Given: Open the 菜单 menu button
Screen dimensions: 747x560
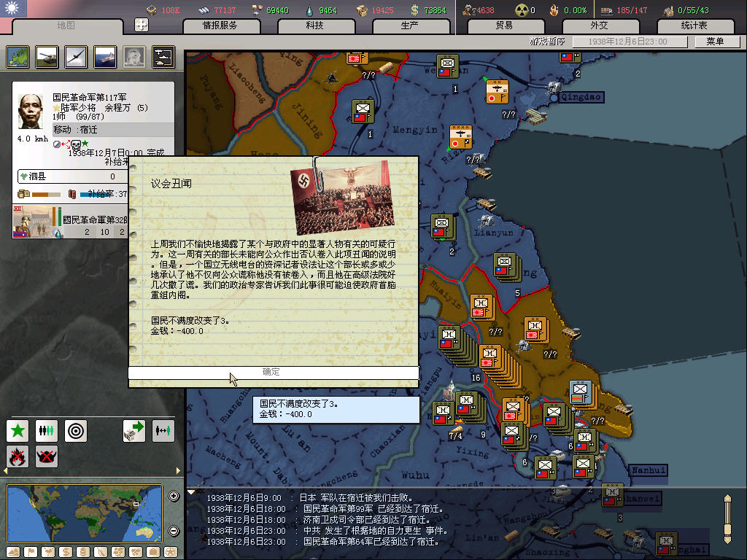Looking at the screenshot, I should pyautogui.click(x=716, y=42).
